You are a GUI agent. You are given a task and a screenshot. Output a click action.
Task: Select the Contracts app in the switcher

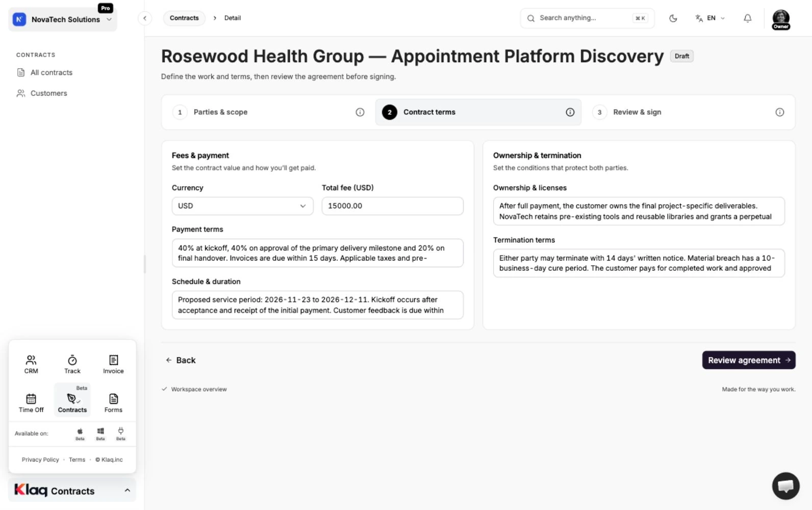72,400
